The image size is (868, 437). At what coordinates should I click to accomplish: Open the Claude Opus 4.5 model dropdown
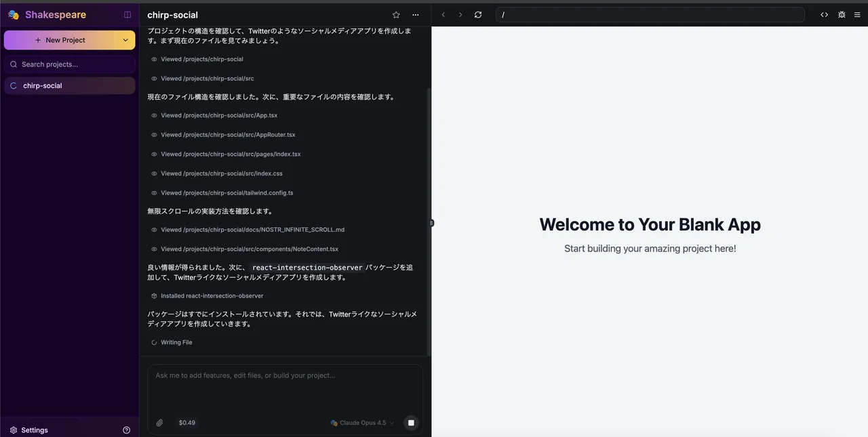pyautogui.click(x=362, y=423)
